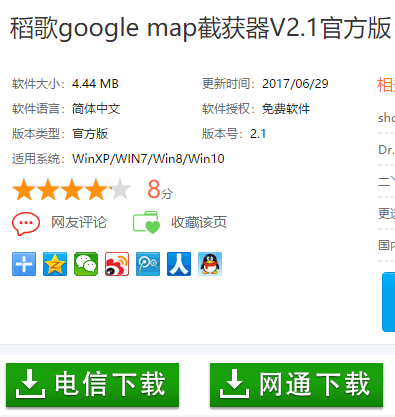Share to Qzone with the yellow star icon
Image resolution: width=395 pixels, height=417 pixels.
(55, 264)
